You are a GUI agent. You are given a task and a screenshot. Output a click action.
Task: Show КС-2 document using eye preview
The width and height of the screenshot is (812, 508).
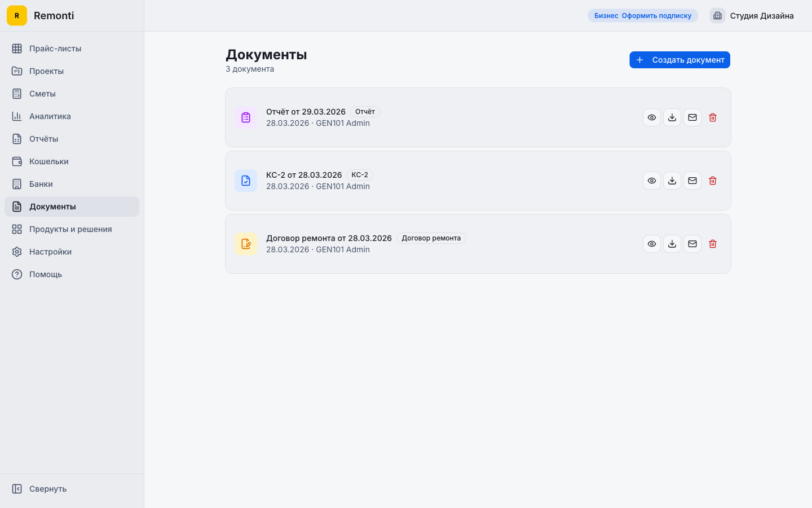[651, 181]
